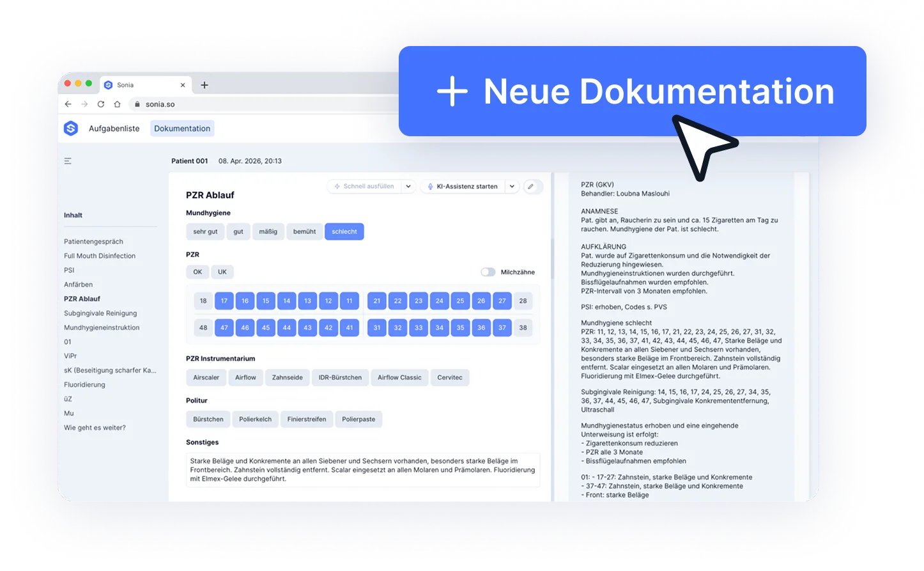Select the pencil edit icon next to KI-Assistenz
Image resolution: width=924 pixels, height=571 pixels.
point(532,186)
